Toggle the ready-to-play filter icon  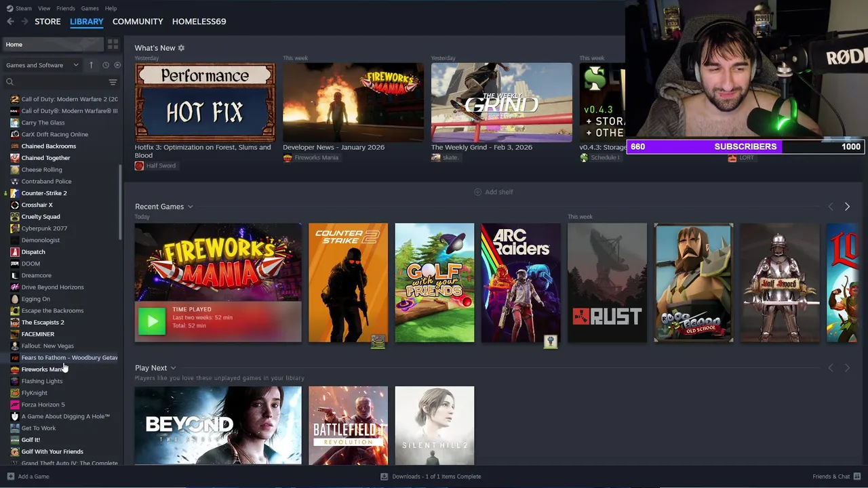tap(117, 65)
